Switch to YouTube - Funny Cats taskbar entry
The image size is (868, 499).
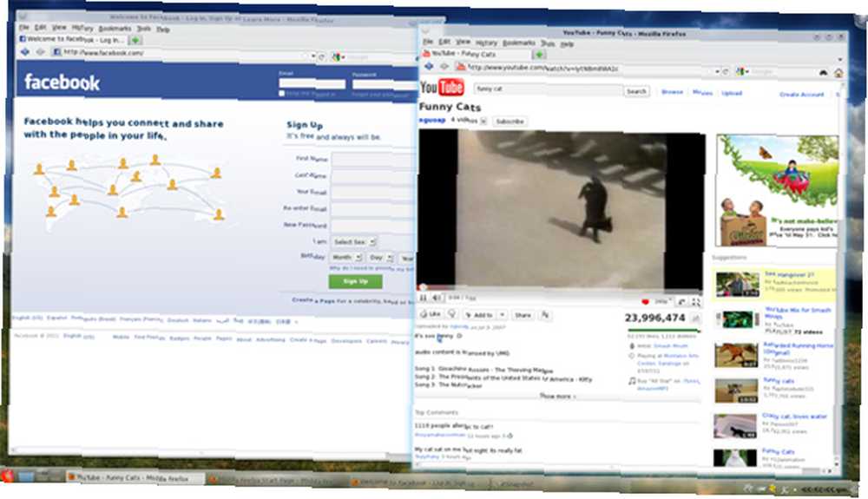(x=134, y=477)
